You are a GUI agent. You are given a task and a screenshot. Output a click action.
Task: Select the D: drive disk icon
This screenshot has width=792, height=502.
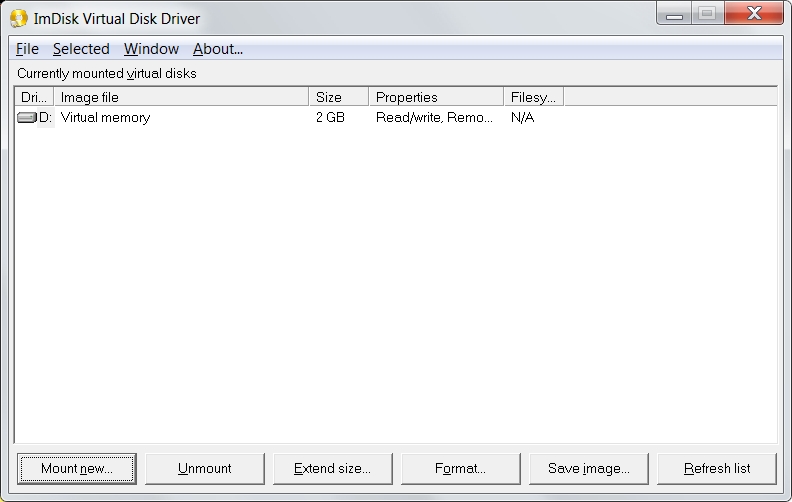pyautogui.click(x=27, y=118)
